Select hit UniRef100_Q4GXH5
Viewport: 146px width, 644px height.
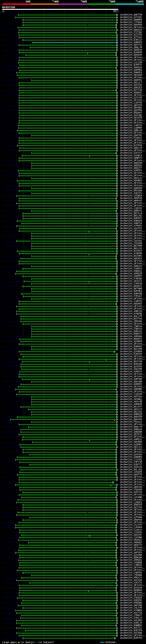point(131,369)
